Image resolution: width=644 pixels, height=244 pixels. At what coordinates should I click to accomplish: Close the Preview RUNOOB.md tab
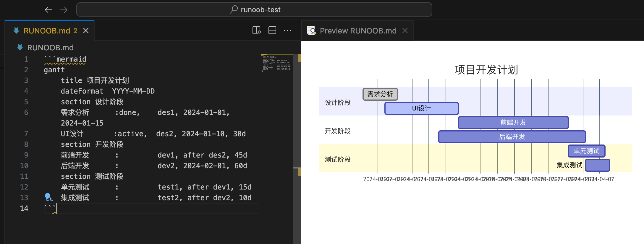[405, 30]
